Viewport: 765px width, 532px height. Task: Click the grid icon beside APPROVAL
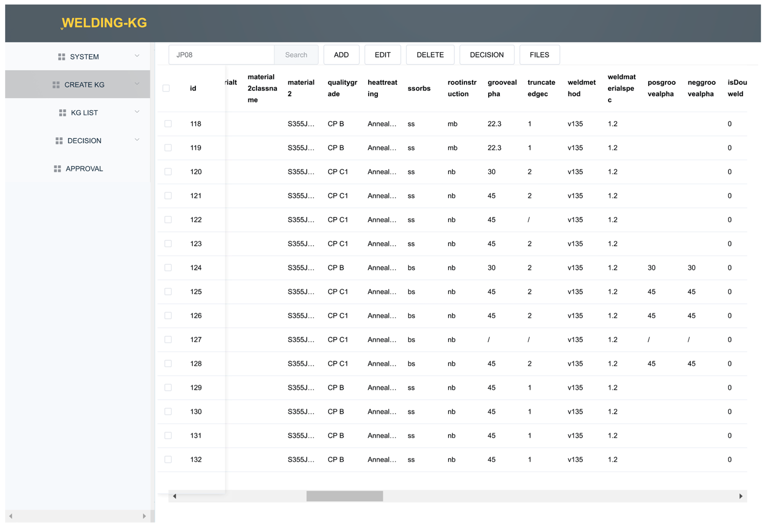(57, 169)
